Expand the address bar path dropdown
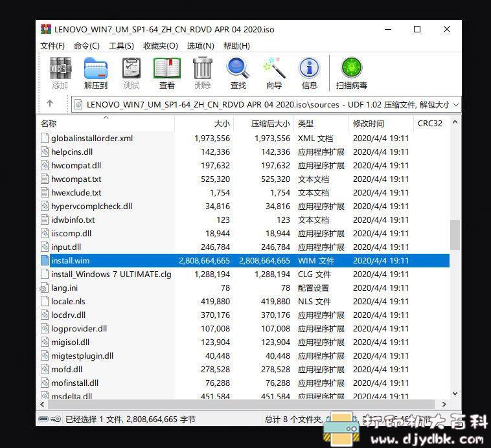491x448 pixels. point(456,105)
